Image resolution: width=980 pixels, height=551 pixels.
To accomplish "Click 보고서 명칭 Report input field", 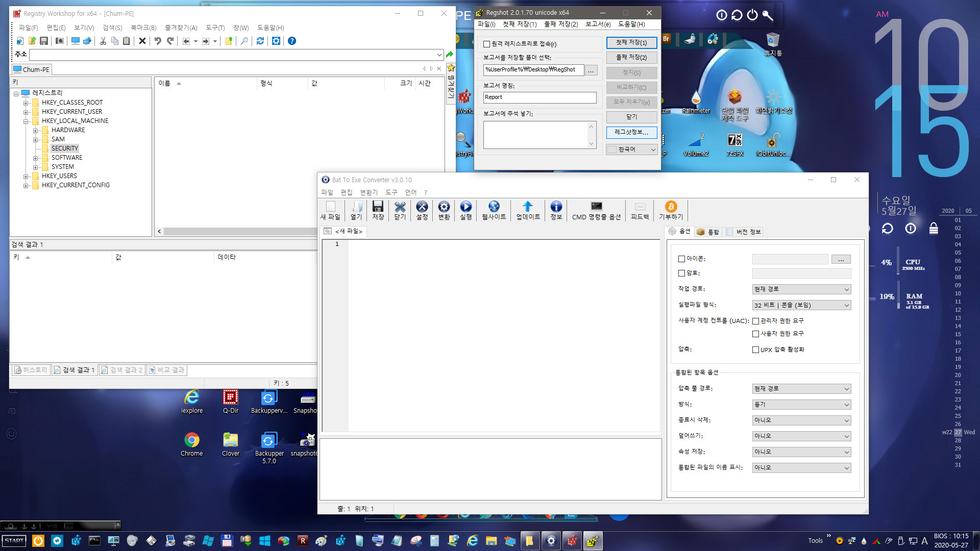I will [x=540, y=97].
